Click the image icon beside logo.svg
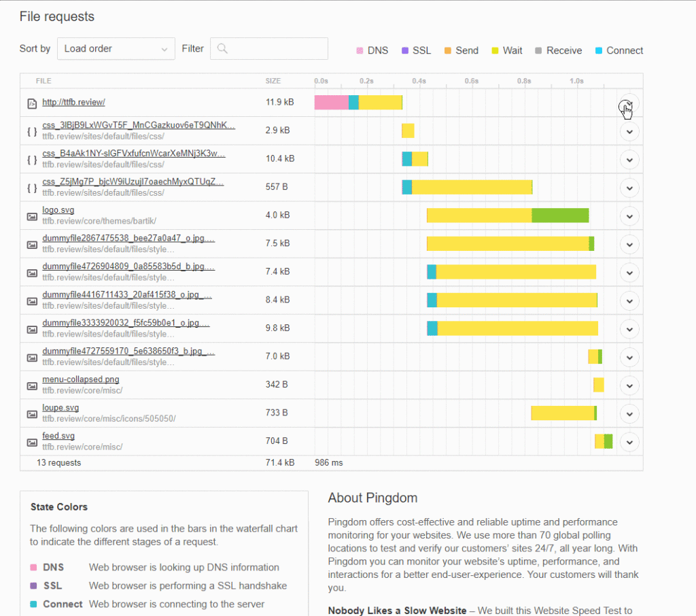Viewport: 696px width, 616px height. click(32, 216)
